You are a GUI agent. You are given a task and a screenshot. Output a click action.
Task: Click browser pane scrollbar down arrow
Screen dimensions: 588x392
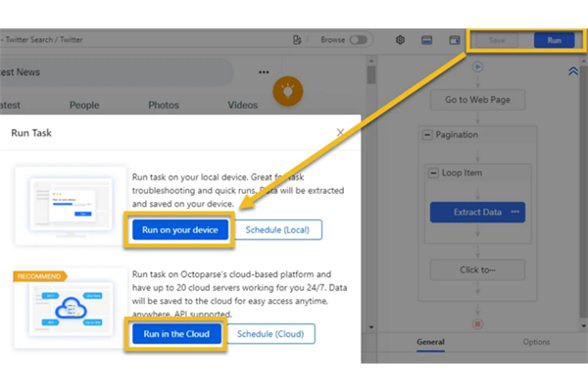(x=371, y=327)
